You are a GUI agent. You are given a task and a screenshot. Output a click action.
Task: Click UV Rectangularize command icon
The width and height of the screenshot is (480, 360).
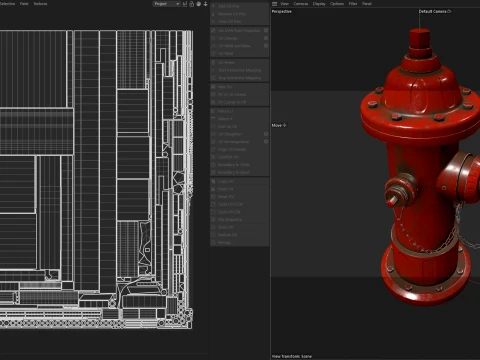[x=214, y=142]
